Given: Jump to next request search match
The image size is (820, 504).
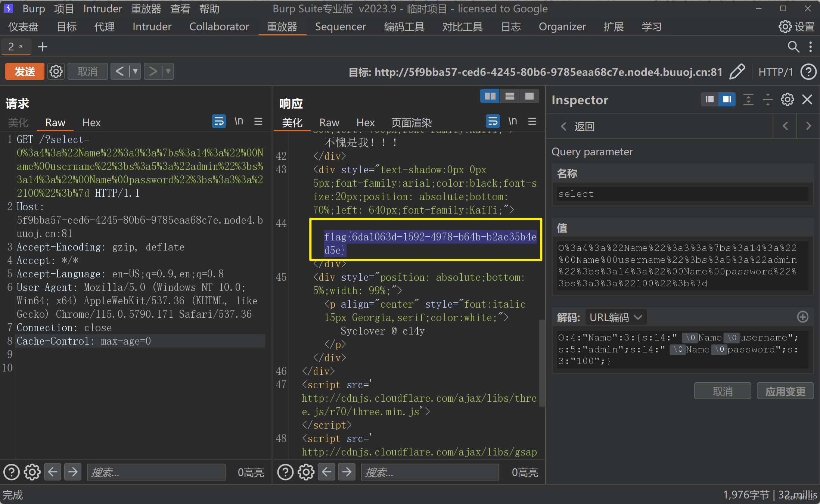Looking at the screenshot, I should pos(73,472).
